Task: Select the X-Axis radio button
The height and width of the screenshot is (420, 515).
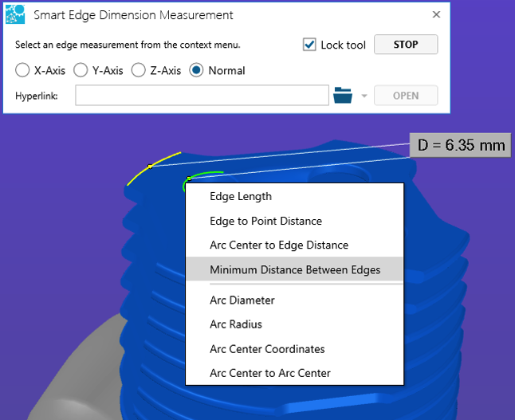Action: coord(23,70)
